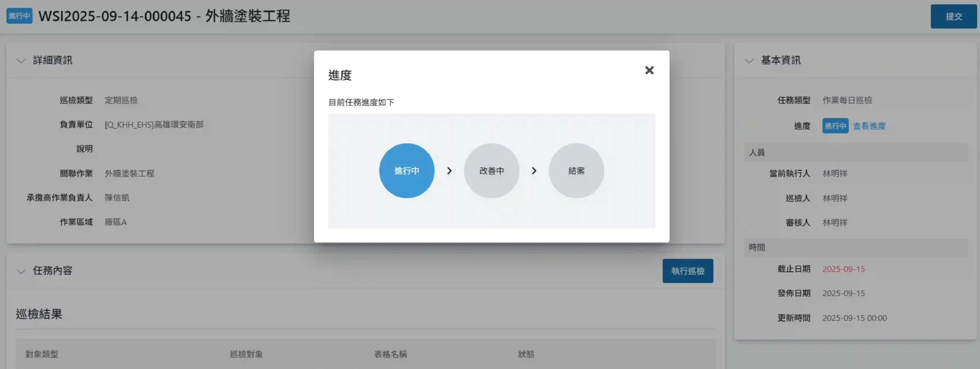Viewport: 980px width, 369px height.
Task: Click the 巡檢對象 column header
Action: 246,354
